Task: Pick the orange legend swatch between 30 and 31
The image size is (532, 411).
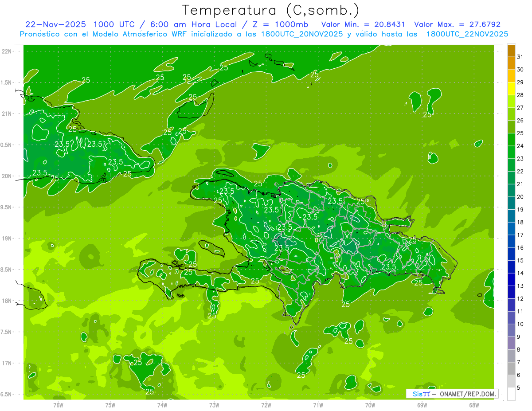Action: pos(511,63)
